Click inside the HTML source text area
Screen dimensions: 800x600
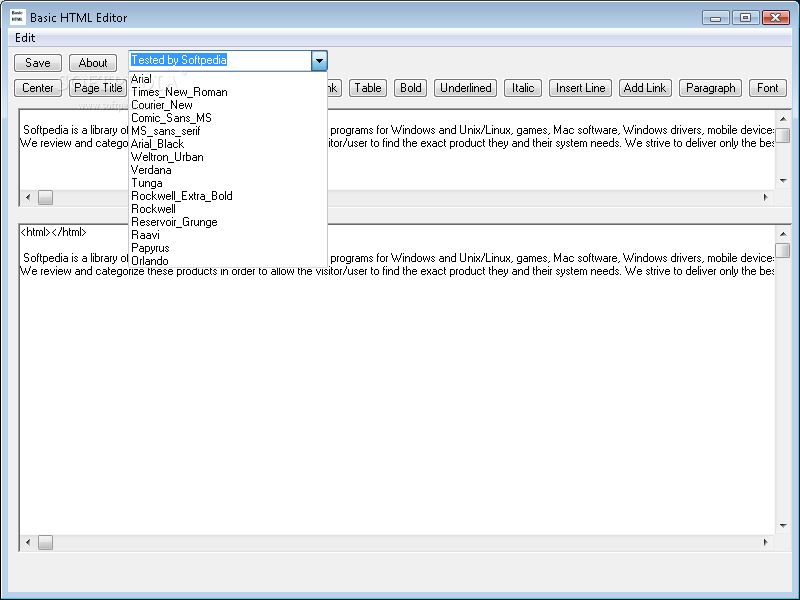(x=400, y=400)
